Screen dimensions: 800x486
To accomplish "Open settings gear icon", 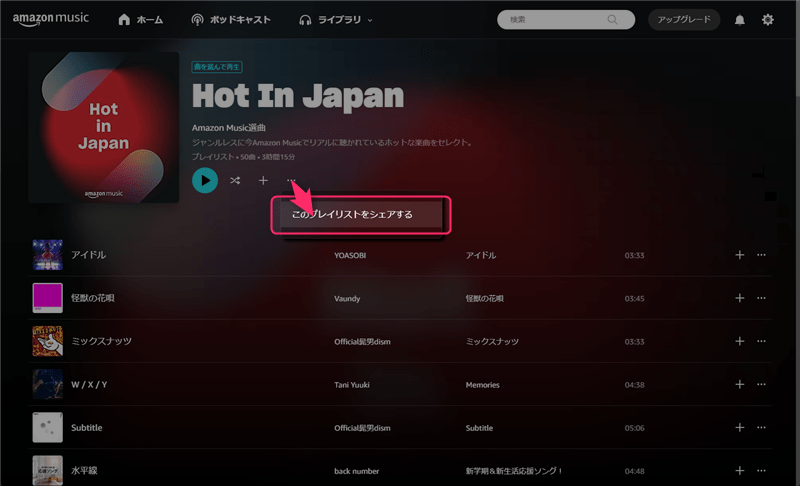I will point(767,20).
